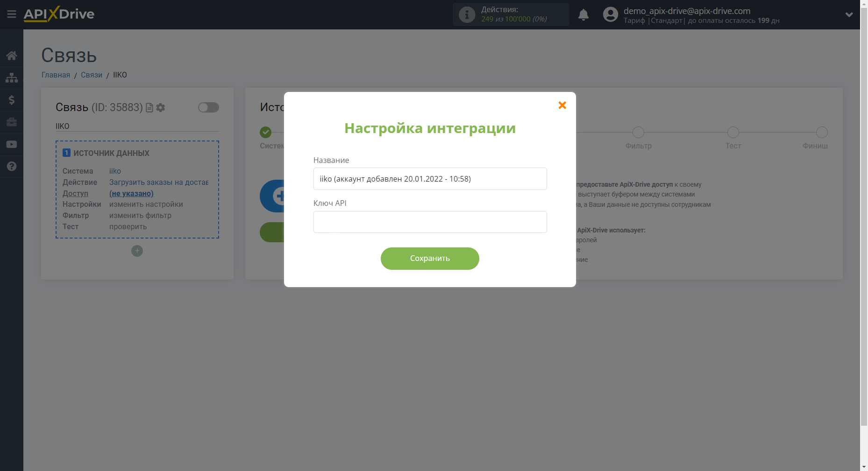Click the Сохранить button

coord(430,259)
